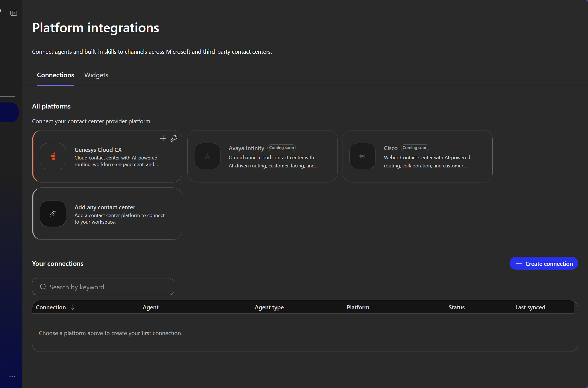Click the Create connection button
Screen dimensions: 588x388
(x=544, y=263)
